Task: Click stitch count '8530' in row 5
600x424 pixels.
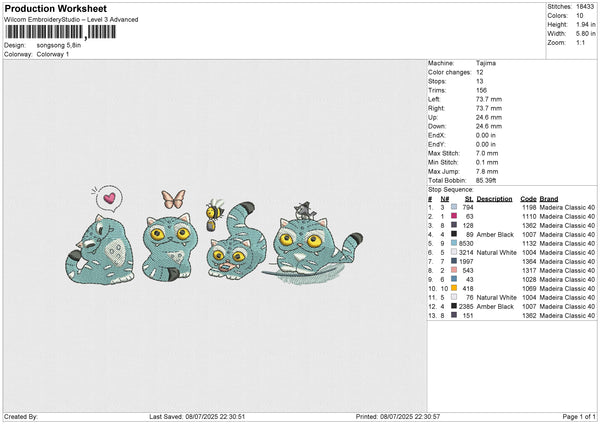Action: (466, 243)
